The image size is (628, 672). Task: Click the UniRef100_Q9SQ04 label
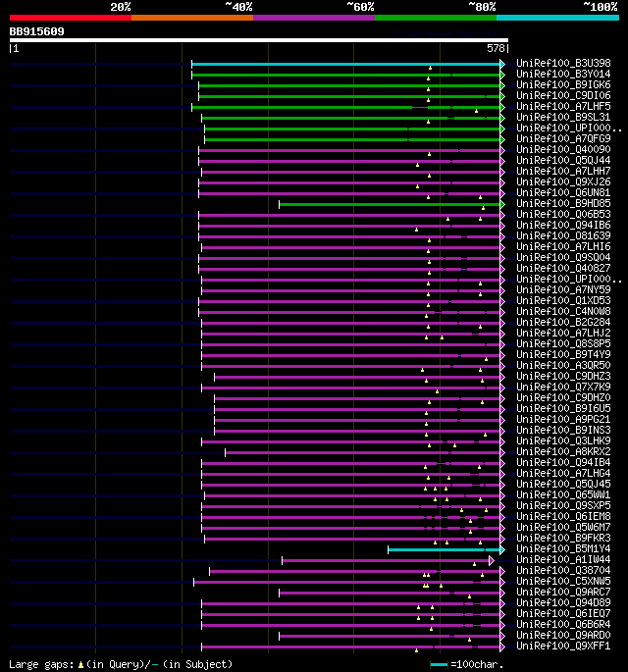tap(563, 257)
